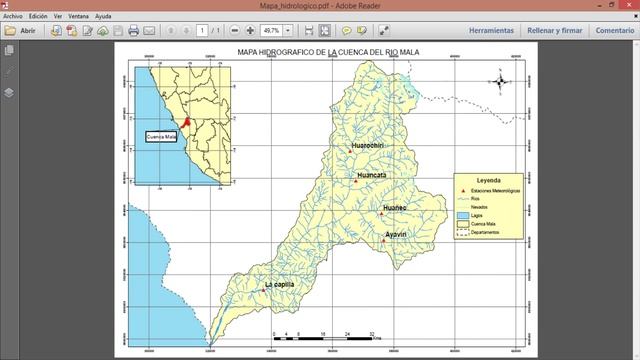Viewport: 640px width, 360px height.
Task: Click the La capilla station label
Action: (280, 284)
